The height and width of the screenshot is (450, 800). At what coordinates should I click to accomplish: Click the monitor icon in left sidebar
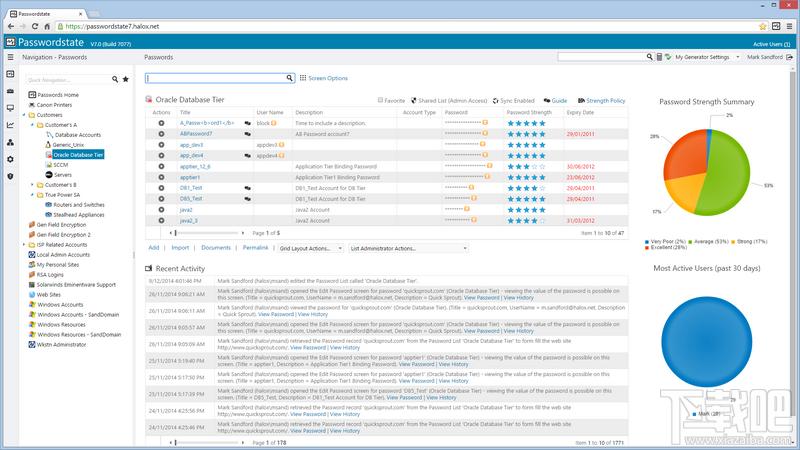pyautogui.click(x=10, y=108)
